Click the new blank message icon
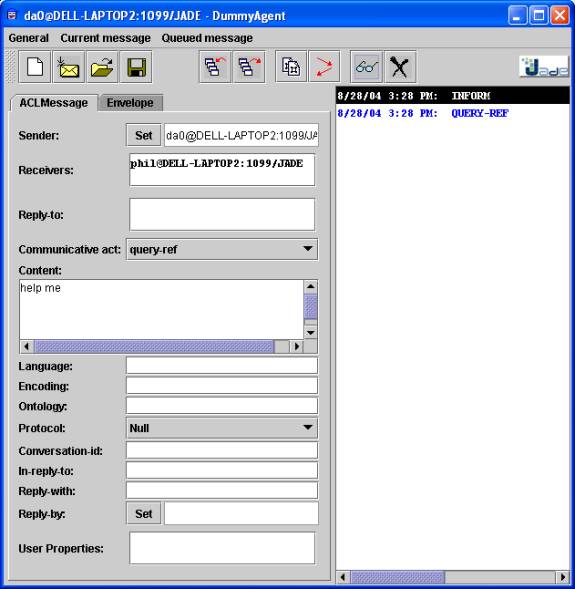575x589 pixels. 35,67
